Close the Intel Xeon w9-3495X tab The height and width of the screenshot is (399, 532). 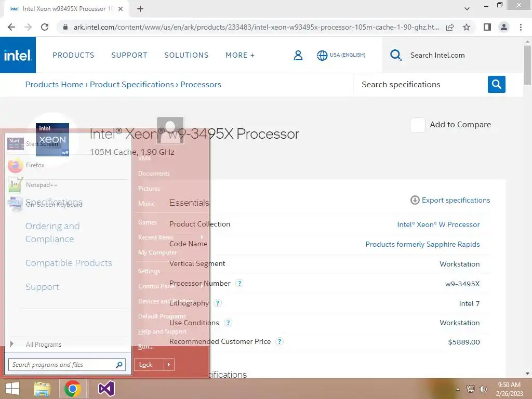point(121,9)
